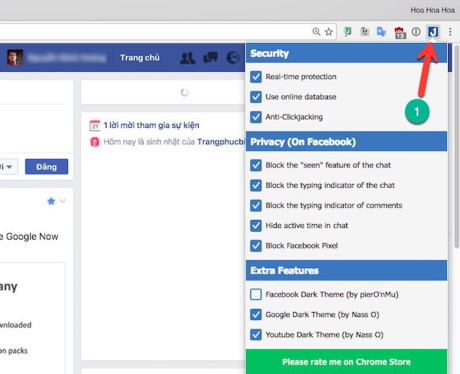This screenshot has height=374, width=460.
Task: Click the birthday gift icon
Action: pos(95,142)
